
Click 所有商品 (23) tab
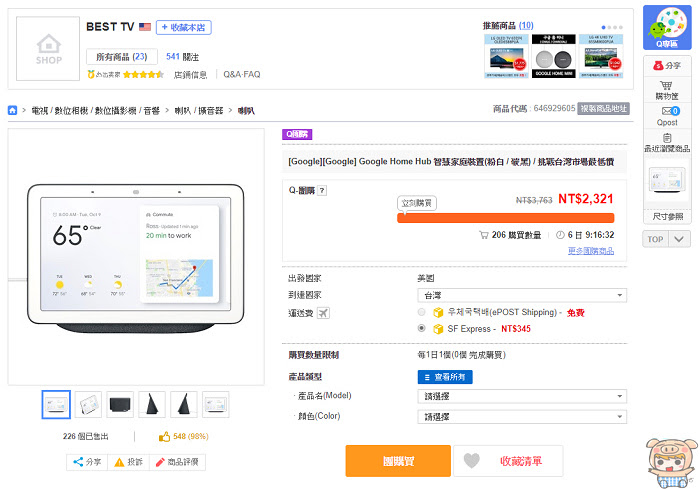tap(121, 57)
